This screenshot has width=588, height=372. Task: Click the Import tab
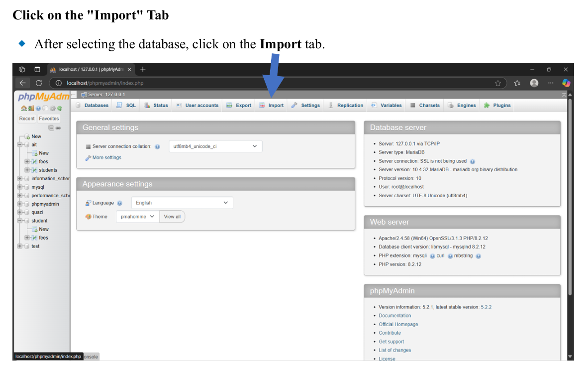(x=272, y=106)
